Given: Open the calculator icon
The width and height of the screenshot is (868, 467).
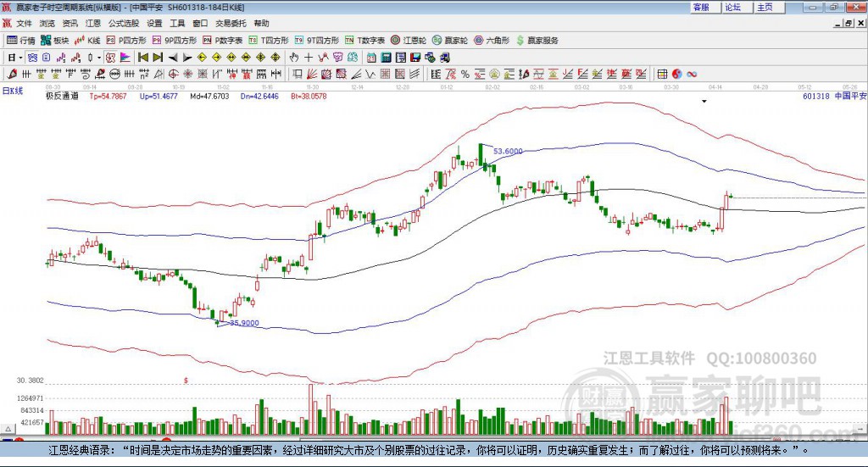Looking at the screenshot, I should click(x=386, y=58).
